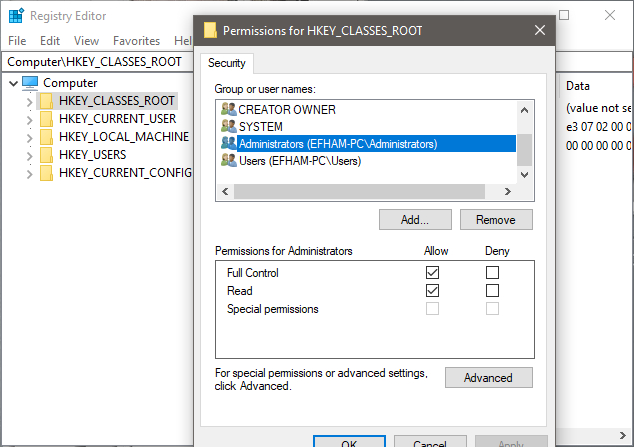Toggle Deny checkbox for Full Control
Screen dimensions: 634x447
click(x=492, y=272)
